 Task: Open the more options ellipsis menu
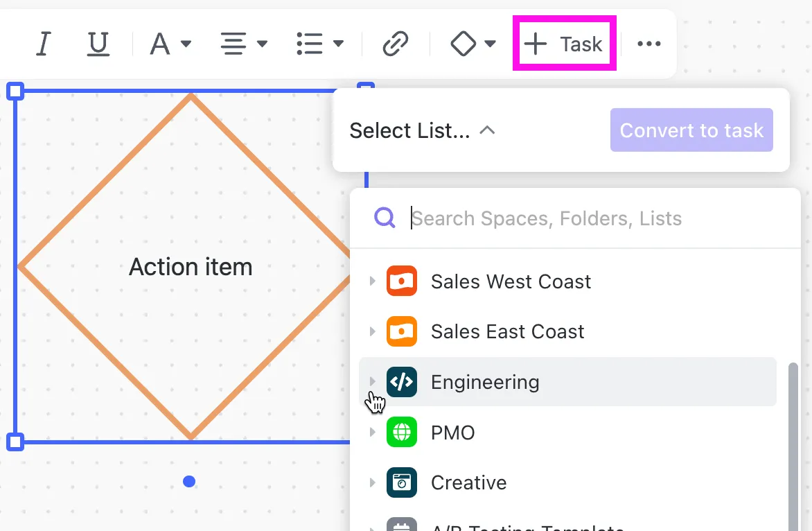[x=649, y=44]
